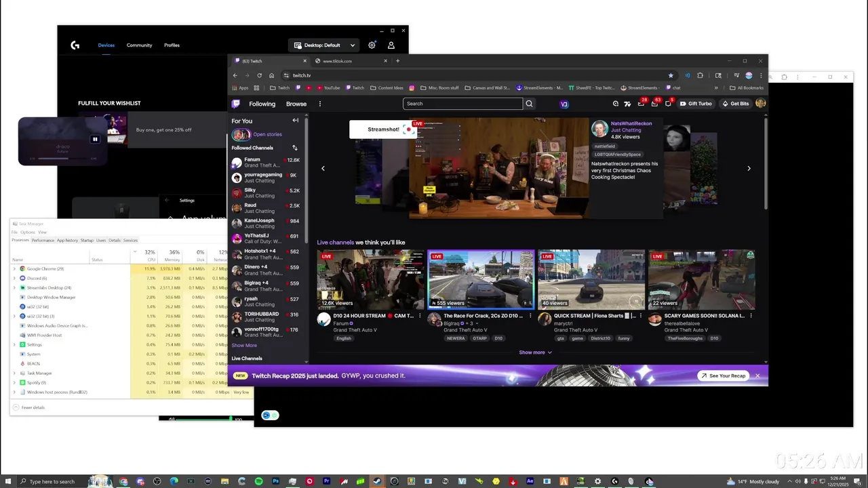This screenshot has height=488, width=868.
Task: Open Profiles tab in Logitech G HUB
Action: (x=172, y=45)
